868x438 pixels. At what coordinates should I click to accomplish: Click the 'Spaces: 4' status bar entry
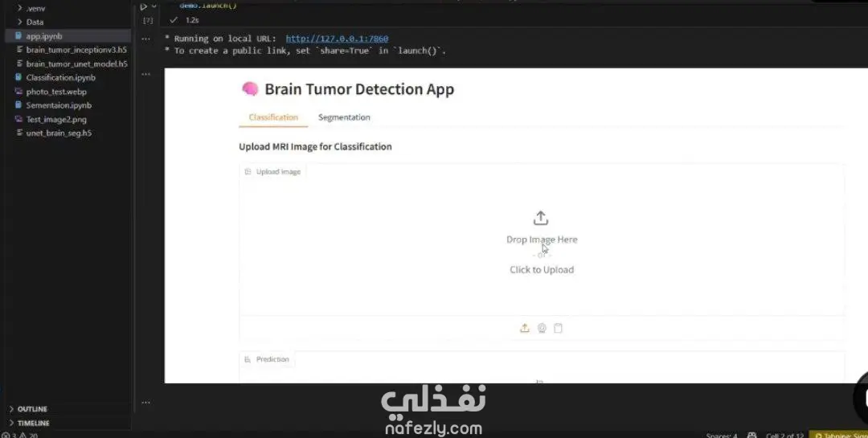point(722,436)
